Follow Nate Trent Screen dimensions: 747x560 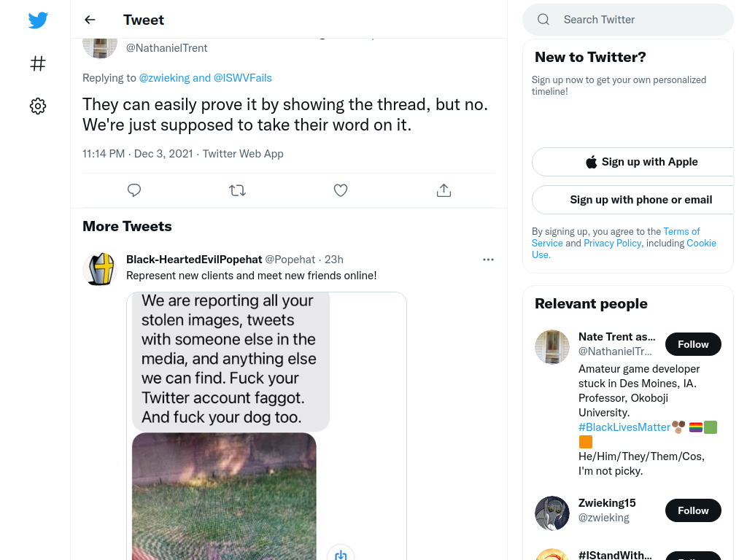693,344
